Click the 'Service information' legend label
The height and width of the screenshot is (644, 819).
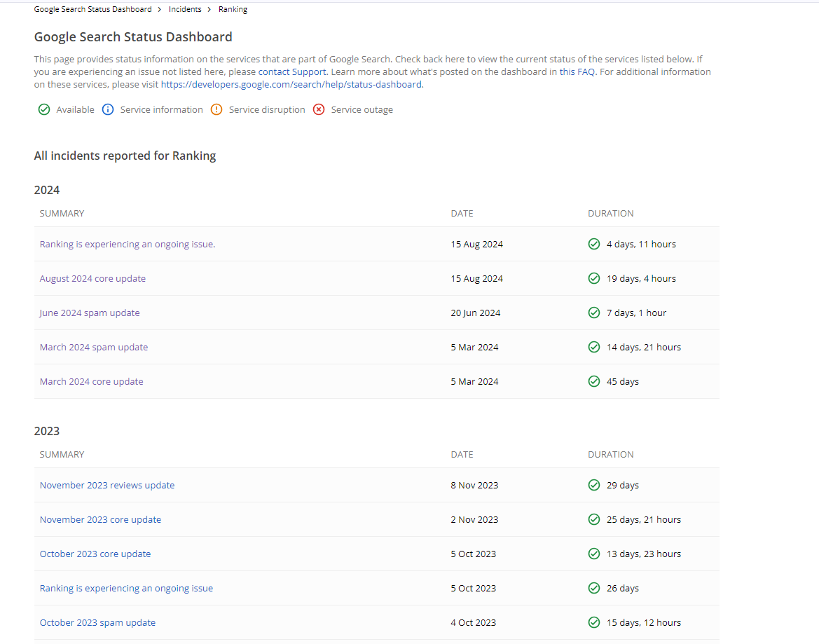point(161,110)
